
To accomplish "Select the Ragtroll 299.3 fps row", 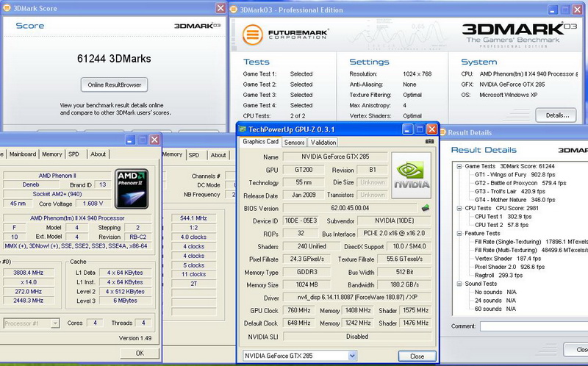I will click(499, 276).
